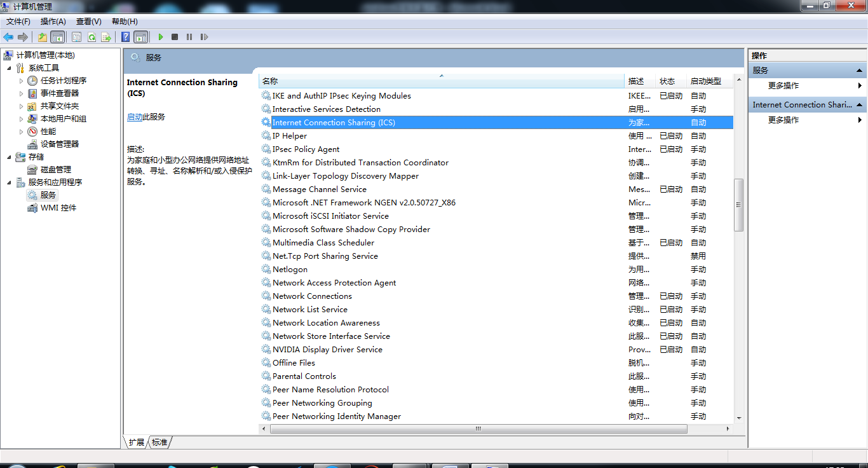Click the Pause Service toolbar icon
The height and width of the screenshot is (468, 868).
tap(189, 37)
